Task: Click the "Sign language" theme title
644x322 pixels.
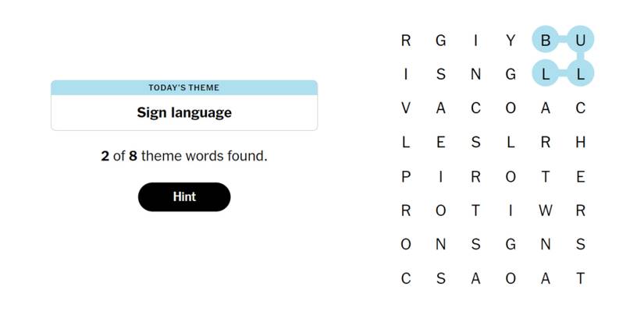Action: tap(184, 112)
